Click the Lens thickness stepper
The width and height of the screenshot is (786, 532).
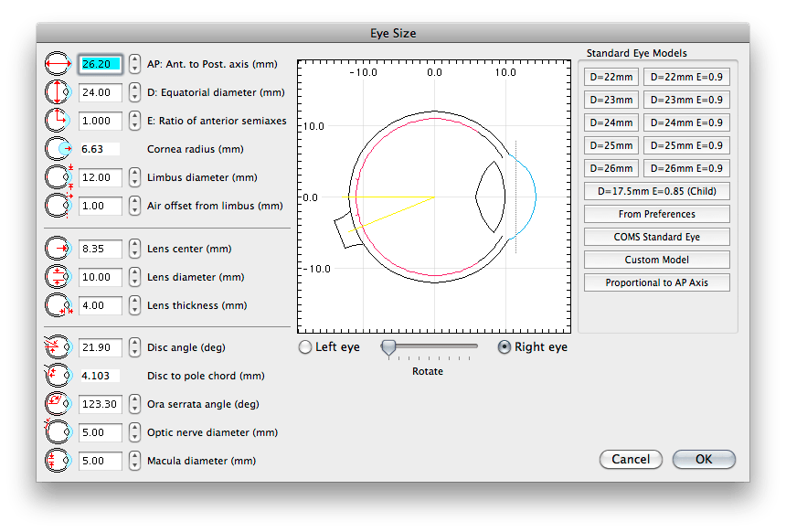click(x=134, y=305)
